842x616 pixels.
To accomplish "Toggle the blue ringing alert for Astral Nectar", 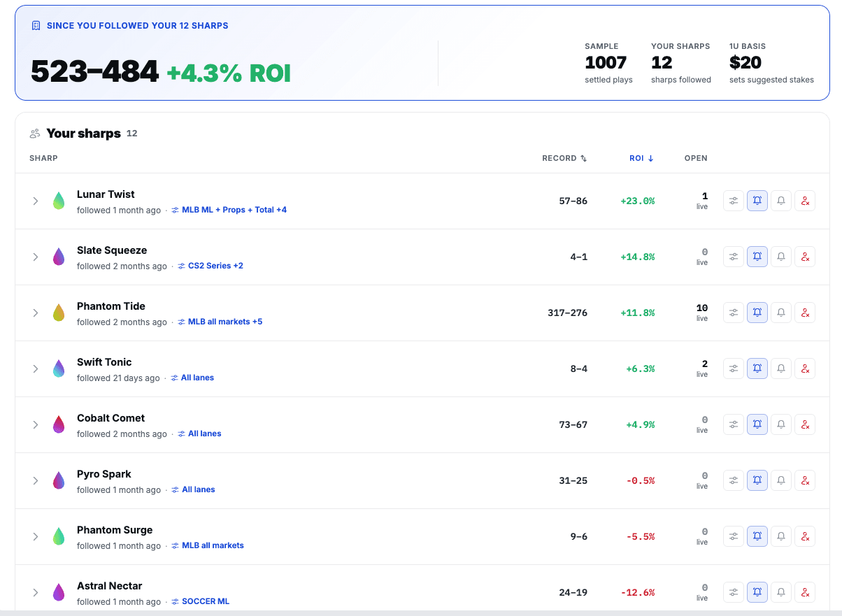I will [x=757, y=592].
